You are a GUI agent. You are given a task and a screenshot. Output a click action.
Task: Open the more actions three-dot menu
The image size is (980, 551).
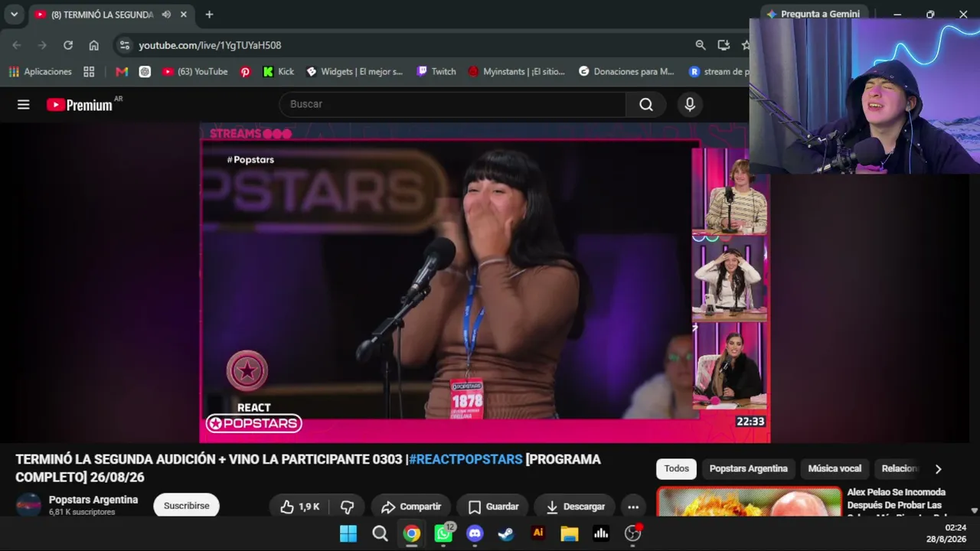point(633,507)
